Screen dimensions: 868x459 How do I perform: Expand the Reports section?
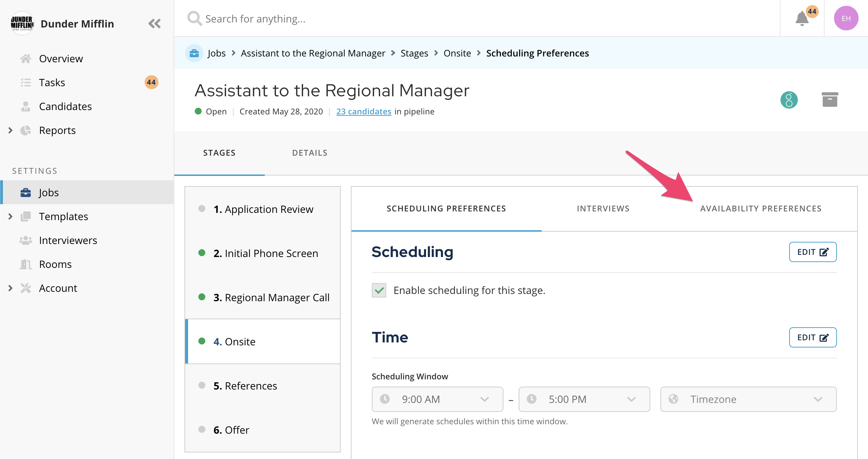tap(10, 130)
